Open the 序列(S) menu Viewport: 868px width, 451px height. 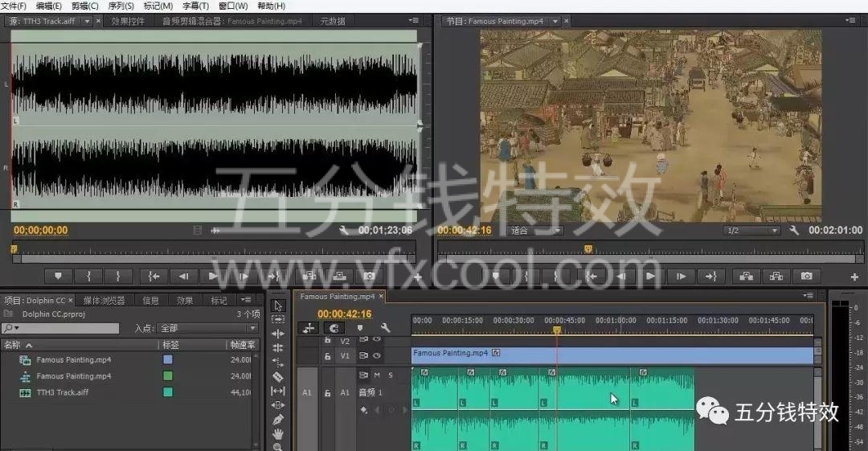pyautogui.click(x=121, y=6)
